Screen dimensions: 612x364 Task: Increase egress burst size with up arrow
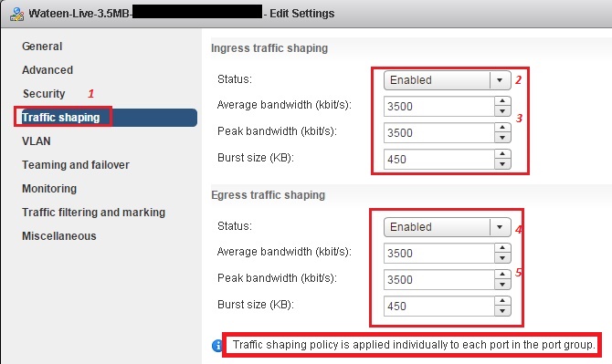tap(502, 301)
